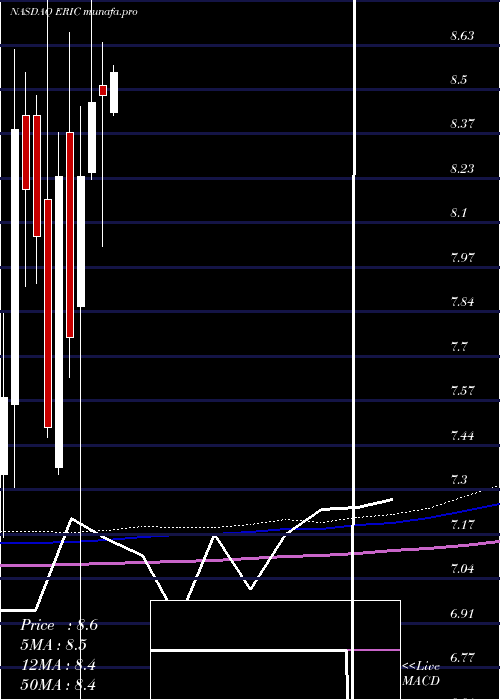This screenshot has width=500, height=700.
Task: Click the '12MA : 8.4' readout
Action: click(58, 665)
